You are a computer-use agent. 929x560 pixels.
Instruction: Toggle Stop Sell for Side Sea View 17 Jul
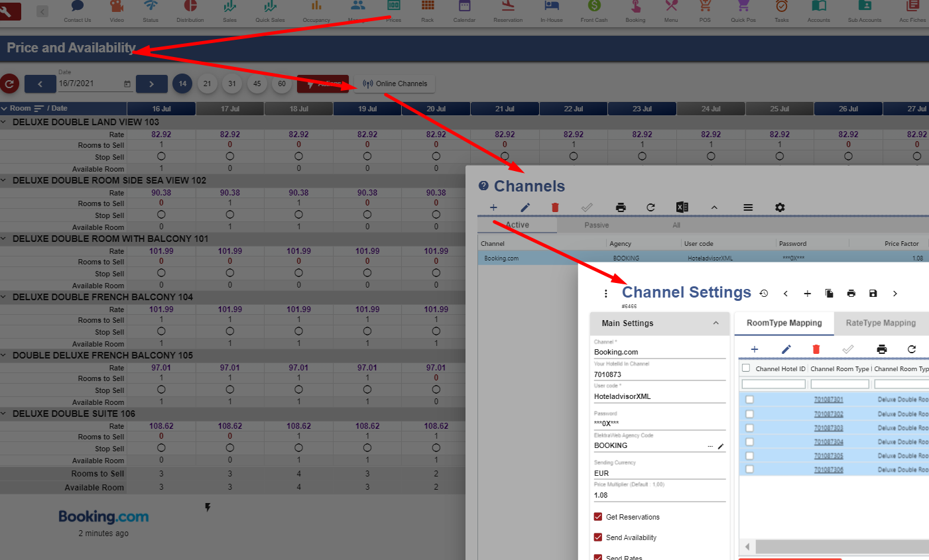[230, 215]
